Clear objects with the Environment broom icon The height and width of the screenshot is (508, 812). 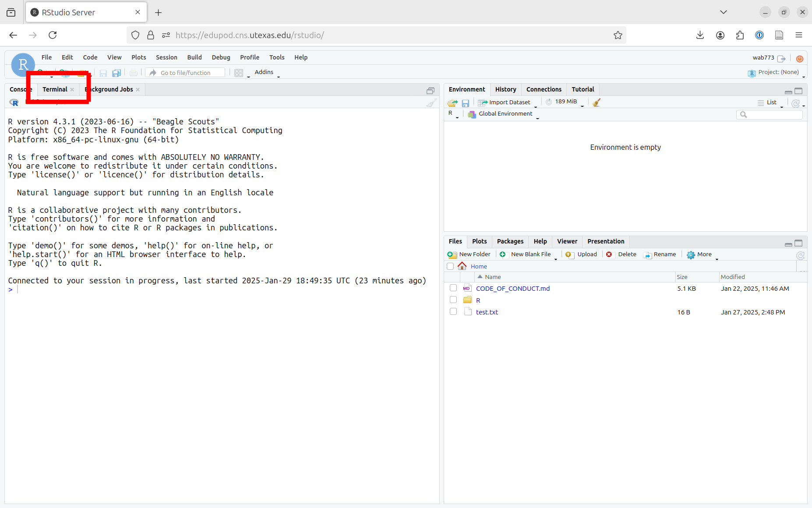(x=597, y=102)
